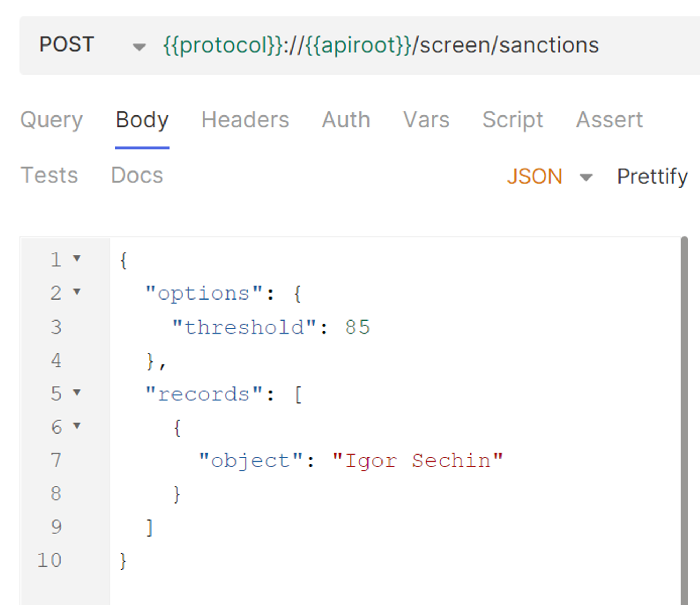Click the "options" key on line 2
The height and width of the screenshot is (605, 700).
point(204,294)
